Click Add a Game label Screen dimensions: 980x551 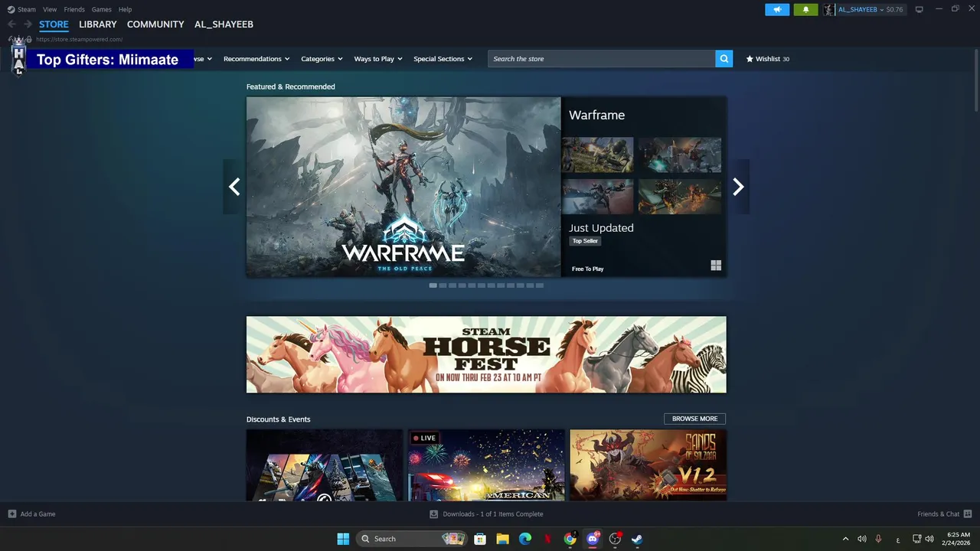[38, 514]
